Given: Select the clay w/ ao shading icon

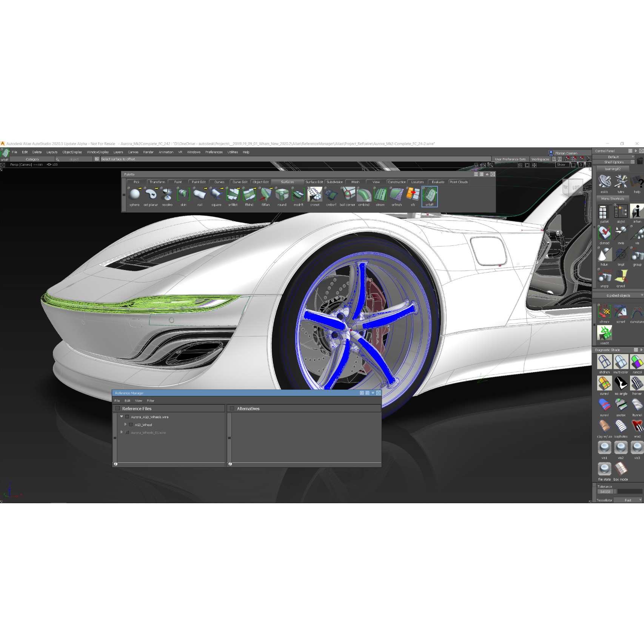Looking at the screenshot, I should tap(604, 426).
